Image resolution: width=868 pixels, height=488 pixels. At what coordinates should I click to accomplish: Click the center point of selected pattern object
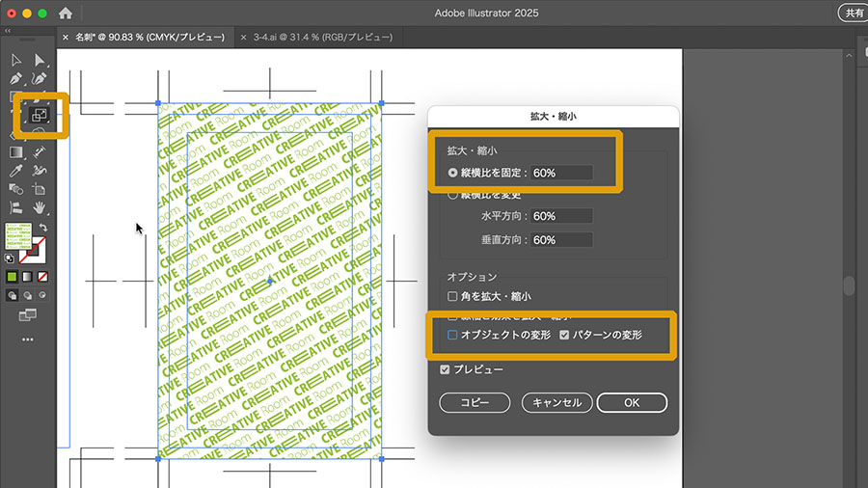[270, 281]
